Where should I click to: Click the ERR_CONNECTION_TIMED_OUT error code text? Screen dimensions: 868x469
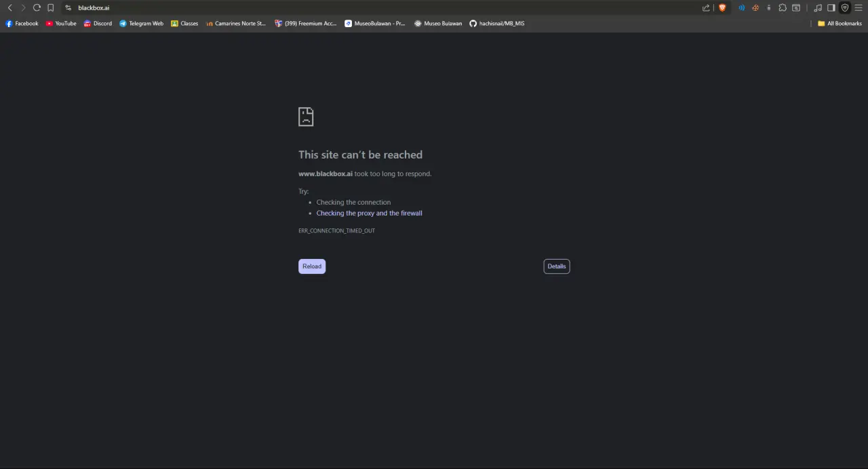(336, 230)
